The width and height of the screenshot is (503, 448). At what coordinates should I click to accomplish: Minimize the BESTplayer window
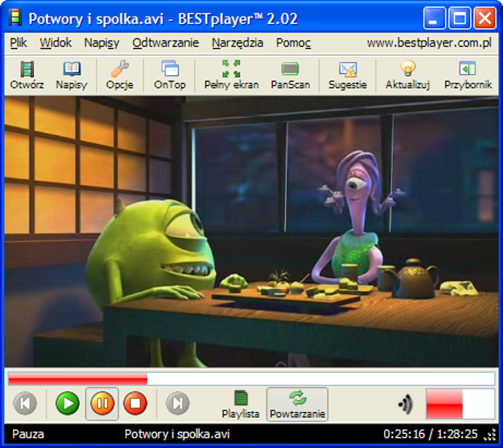434,18
